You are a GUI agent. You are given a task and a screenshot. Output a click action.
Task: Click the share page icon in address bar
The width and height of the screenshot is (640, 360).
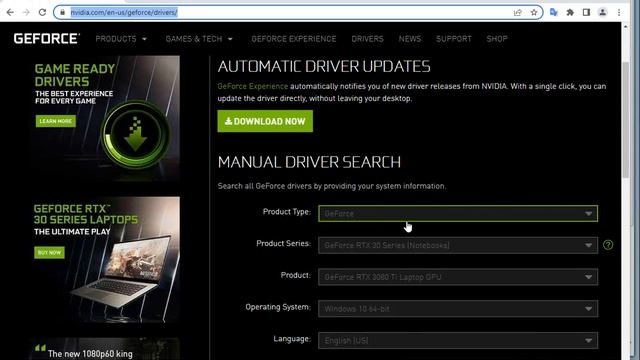point(518,12)
